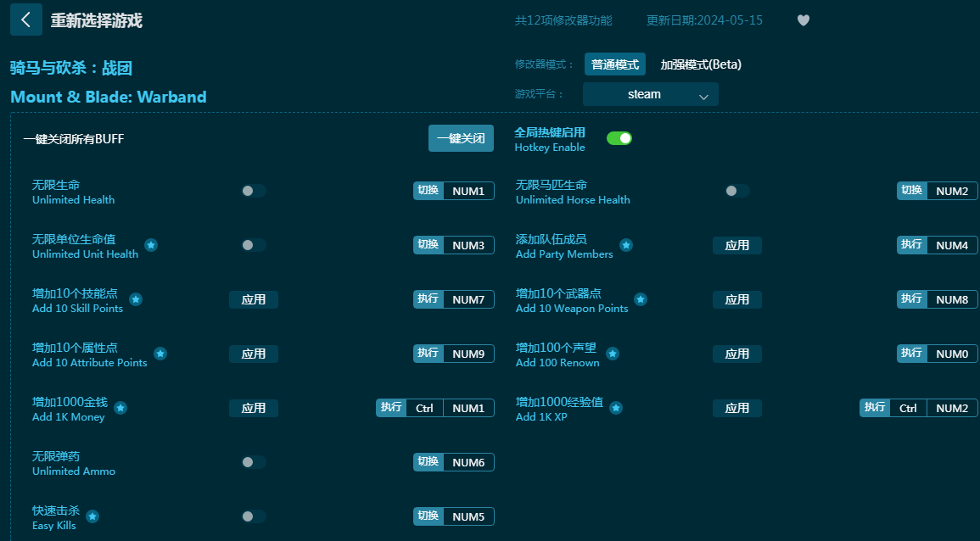The width and height of the screenshot is (980, 541).
Task: Click 重新选择游戏 title text
Action: [96, 20]
